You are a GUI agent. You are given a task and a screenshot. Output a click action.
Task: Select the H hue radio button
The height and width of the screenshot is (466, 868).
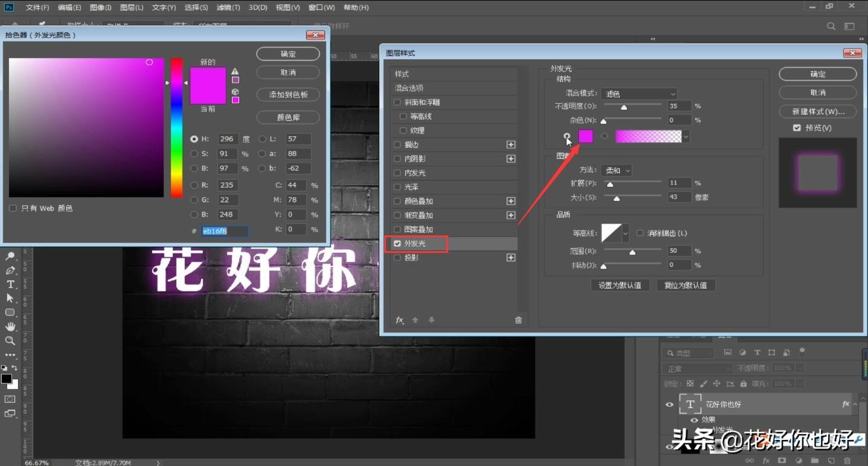pos(194,139)
